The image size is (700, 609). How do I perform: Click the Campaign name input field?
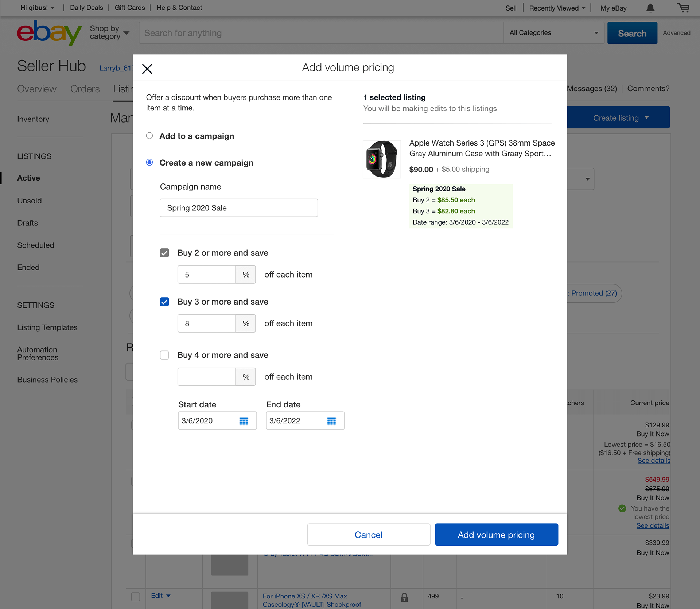[239, 208]
